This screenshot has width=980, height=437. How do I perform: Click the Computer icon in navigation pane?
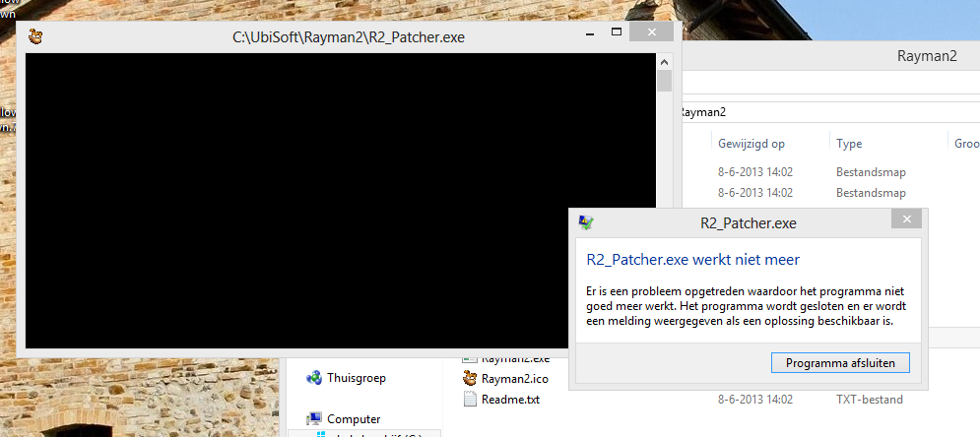click(x=314, y=419)
